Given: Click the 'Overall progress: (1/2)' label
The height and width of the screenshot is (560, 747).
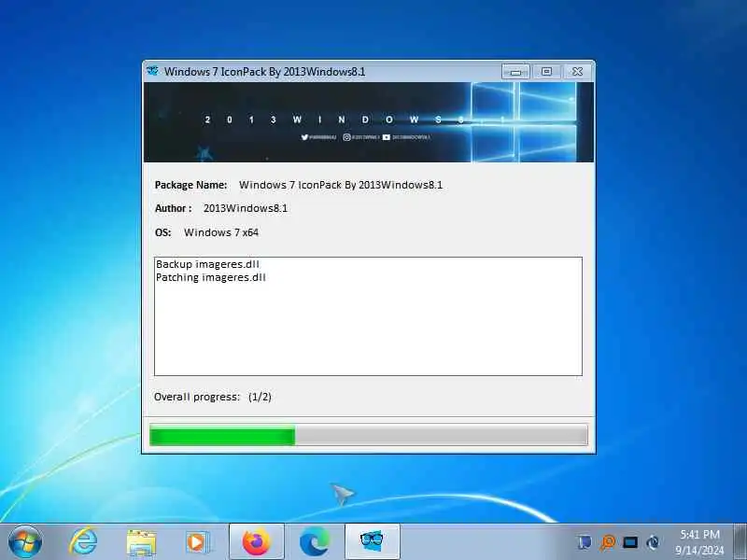Looking at the screenshot, I should (x=213, y=397).
